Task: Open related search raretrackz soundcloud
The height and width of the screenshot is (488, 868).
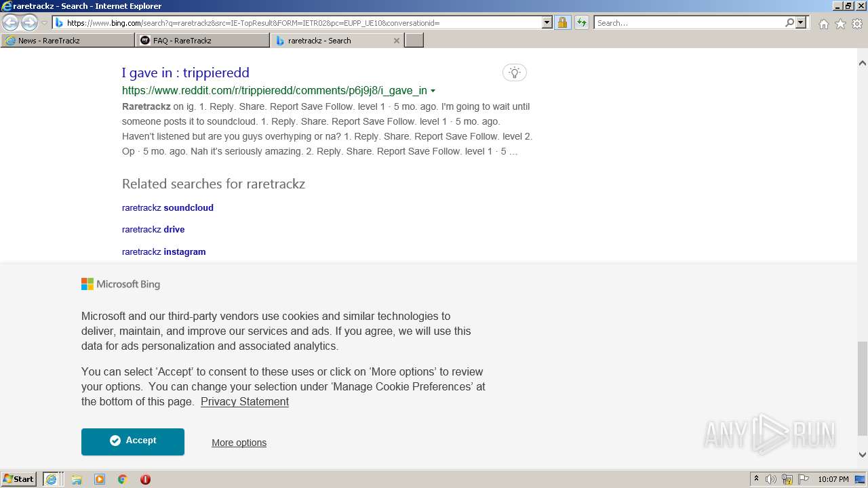Action: tap(167, 207)
